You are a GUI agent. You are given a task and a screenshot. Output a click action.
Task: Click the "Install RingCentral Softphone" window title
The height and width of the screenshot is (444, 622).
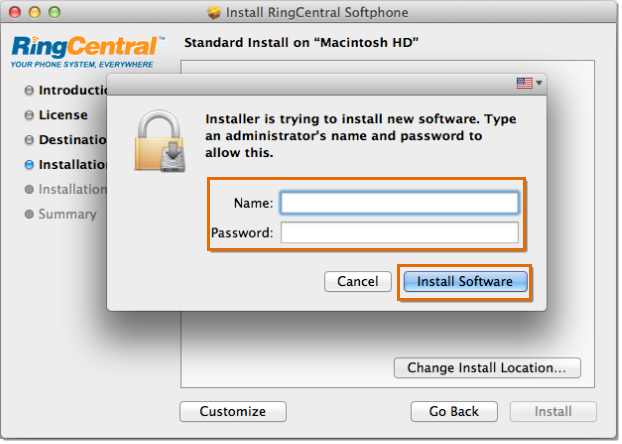click(x=317, y=12)
